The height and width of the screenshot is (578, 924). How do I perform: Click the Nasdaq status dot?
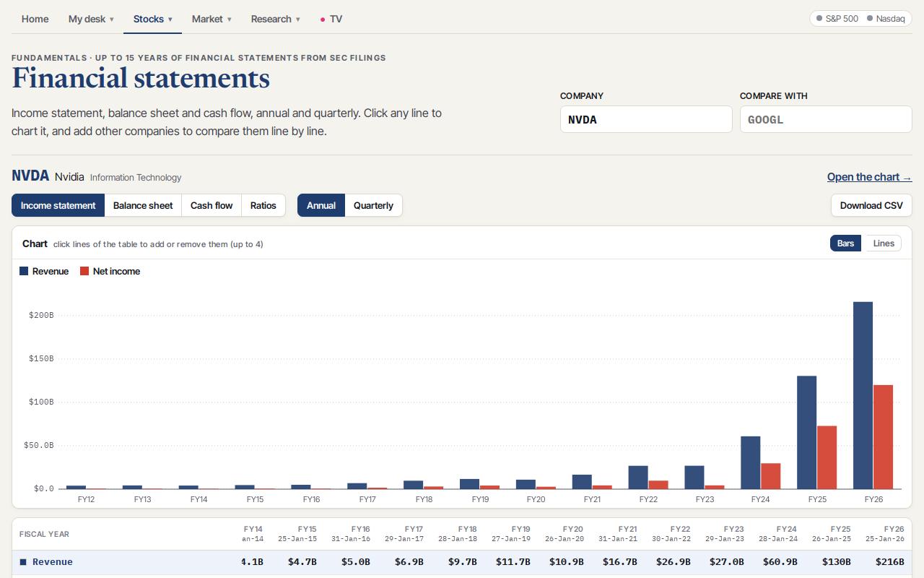pyautogui.click(x=870, y=19)
